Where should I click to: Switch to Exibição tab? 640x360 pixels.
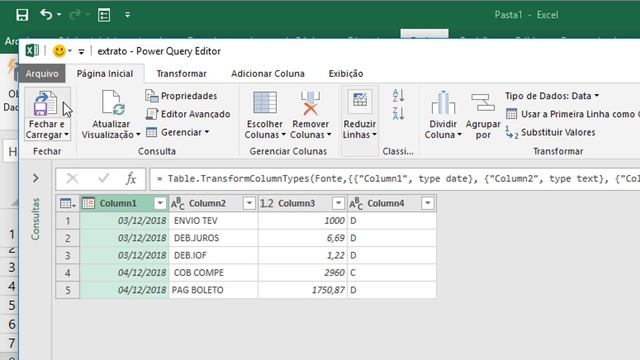346,73
